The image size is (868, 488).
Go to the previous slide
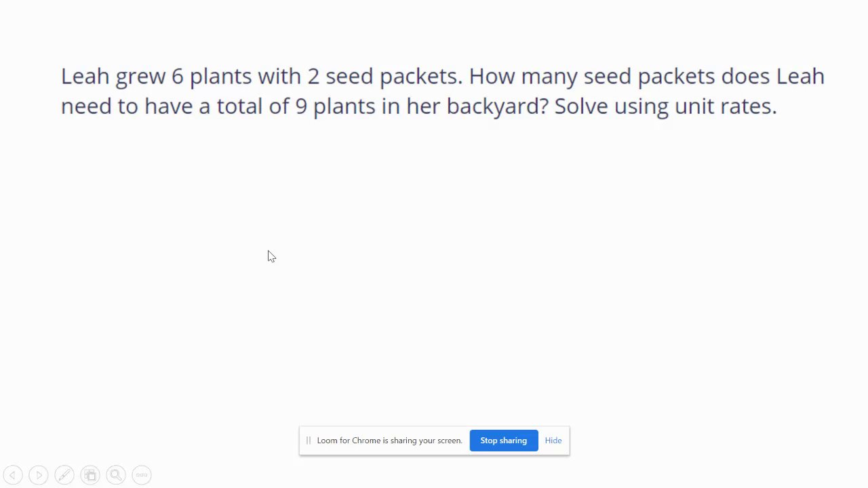(13, 475)
